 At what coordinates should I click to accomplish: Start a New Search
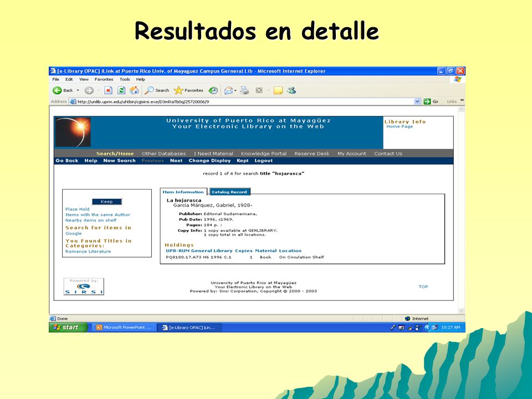pos(120,161)
